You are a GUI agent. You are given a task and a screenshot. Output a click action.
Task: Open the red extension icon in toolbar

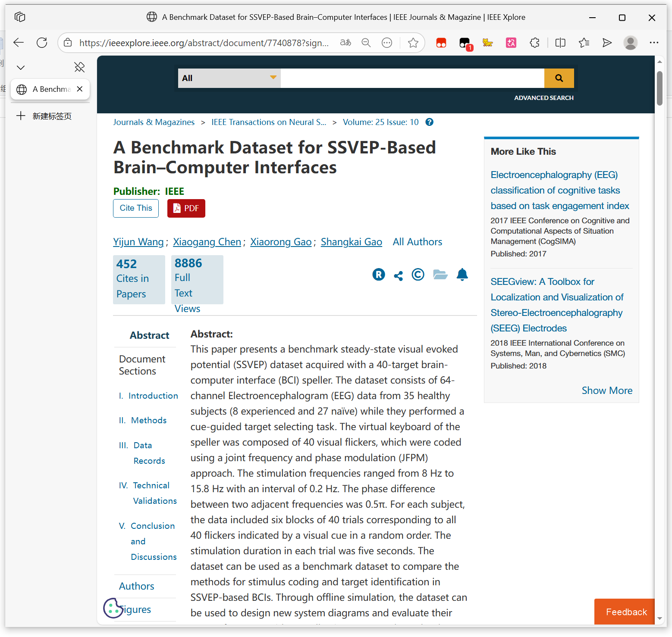click(441, 43)
